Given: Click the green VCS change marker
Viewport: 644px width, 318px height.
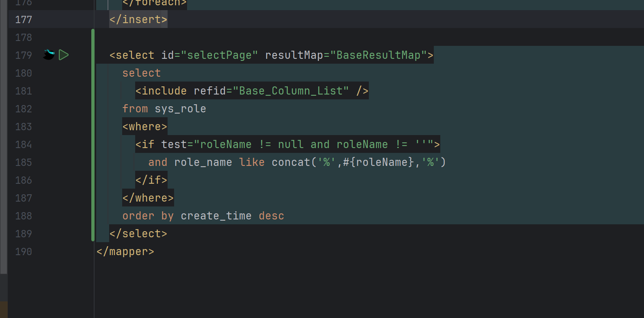Looking at the screenshot, I should (93, 135).
